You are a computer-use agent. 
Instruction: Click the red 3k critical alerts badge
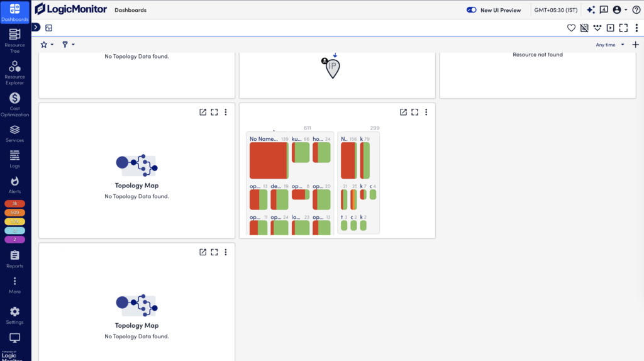(x=15, y=204)
